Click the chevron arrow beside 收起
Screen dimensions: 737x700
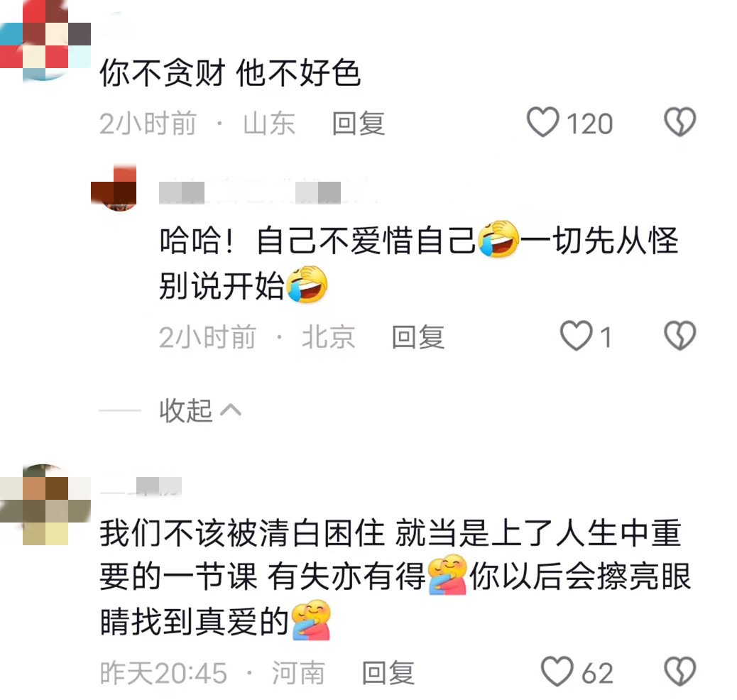point(231,410)
